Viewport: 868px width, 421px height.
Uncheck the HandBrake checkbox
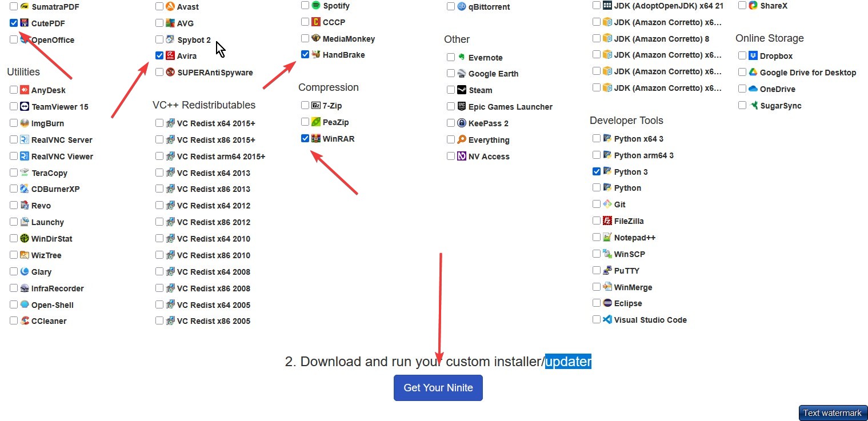point(305,55)
